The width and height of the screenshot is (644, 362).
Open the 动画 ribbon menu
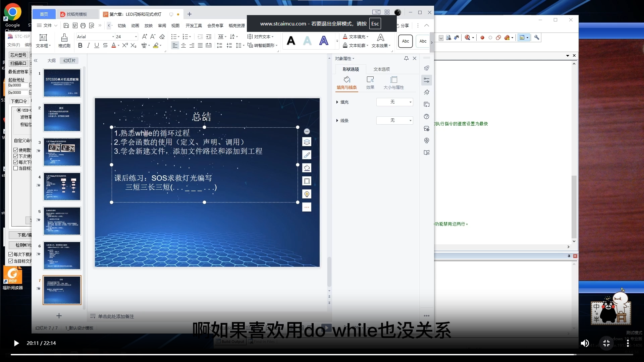tap(135, 25)
